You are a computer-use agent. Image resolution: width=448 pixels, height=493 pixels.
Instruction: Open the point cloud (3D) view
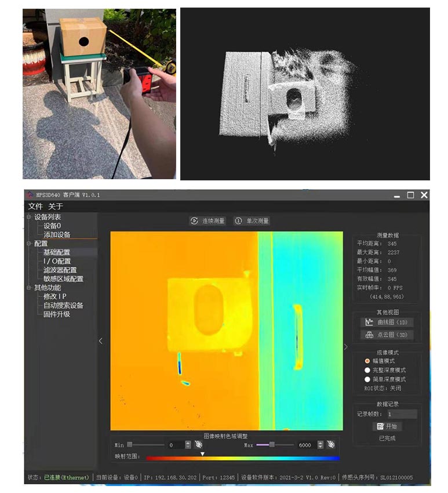tap(387, 335)
